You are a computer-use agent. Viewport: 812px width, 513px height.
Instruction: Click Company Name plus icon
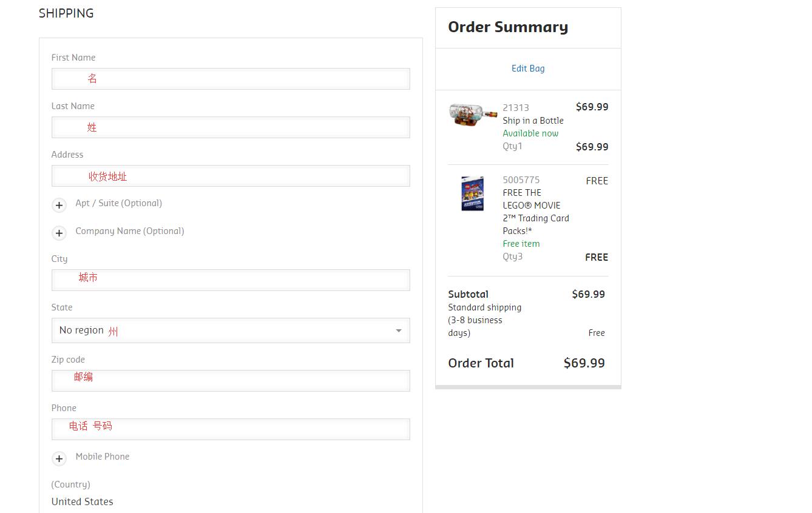click(x=59, y=233)
